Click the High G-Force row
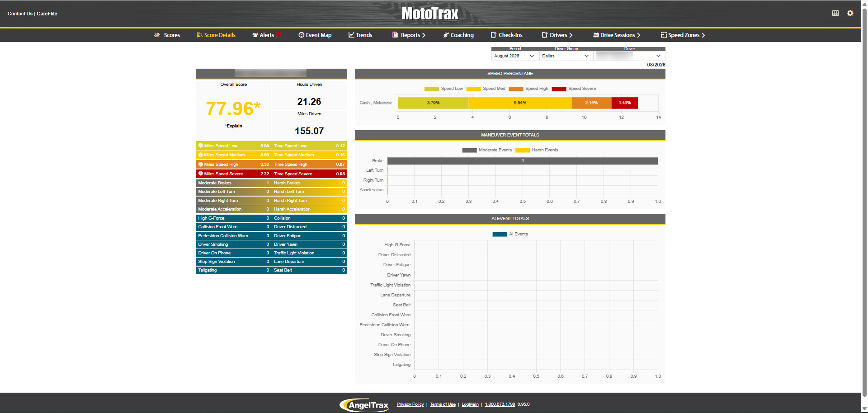This screenshot has height=413, width=868. pos(233,218)
